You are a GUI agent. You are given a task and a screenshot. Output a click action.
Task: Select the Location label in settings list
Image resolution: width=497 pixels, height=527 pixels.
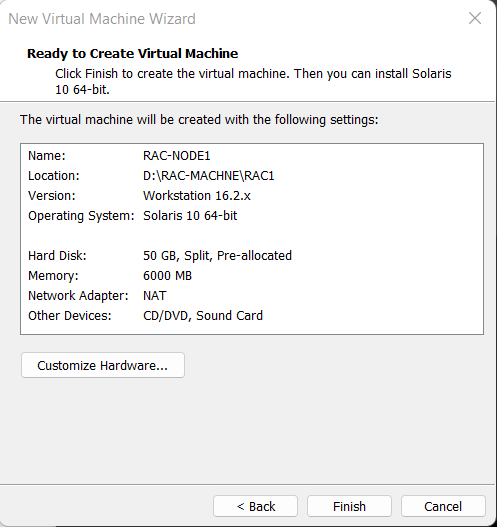pyautogui.click(x=54, y=176)
